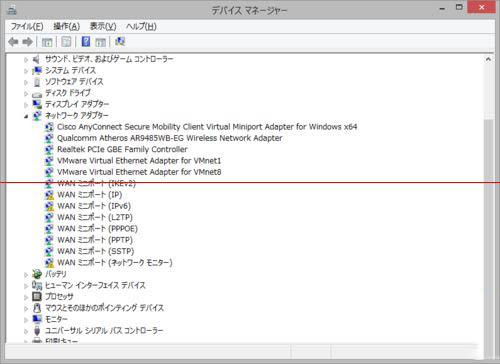Select WAN ミニポート (SSTP) entry
This screenshot has height=364, width=500.
(x=96, y=251)
